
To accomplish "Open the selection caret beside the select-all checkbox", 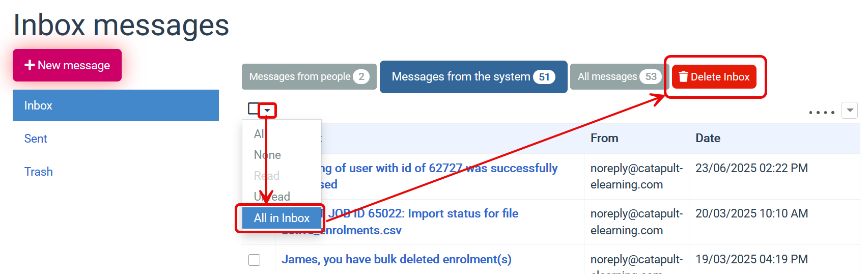I will click(267, 110).
